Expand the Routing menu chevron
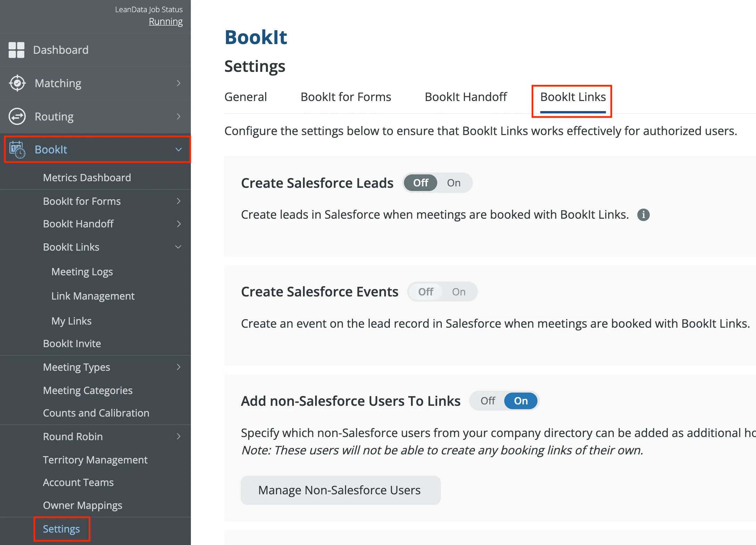756x545 pixels. point(178,117)
